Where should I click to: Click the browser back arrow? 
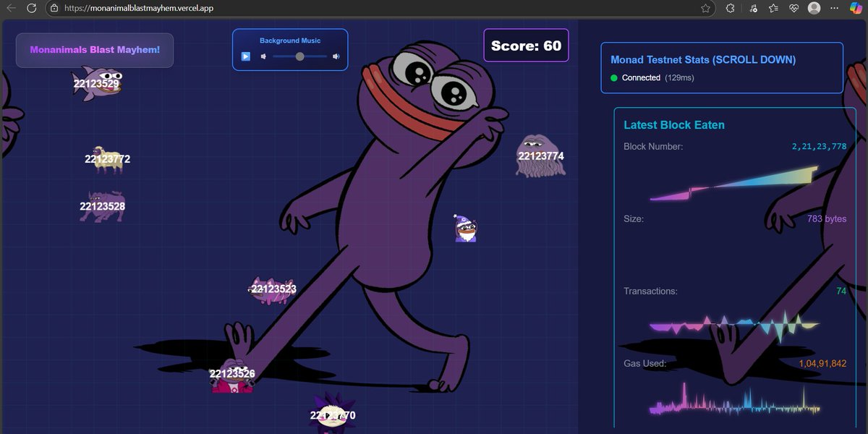[x=12, y=8]
